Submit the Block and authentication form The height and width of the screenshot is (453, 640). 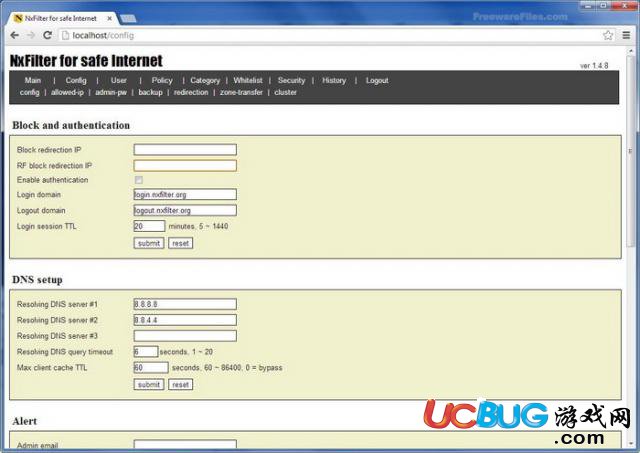pyautogui.click(x=149, y=243)
